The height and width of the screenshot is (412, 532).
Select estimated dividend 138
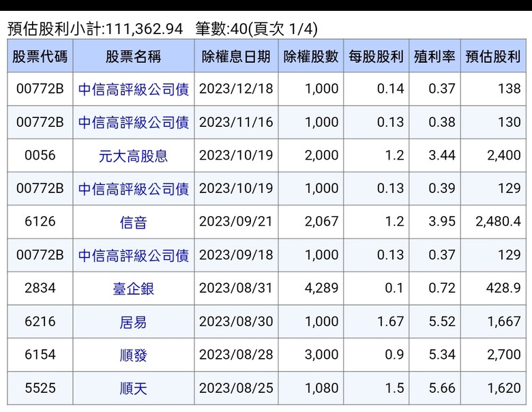509,89
